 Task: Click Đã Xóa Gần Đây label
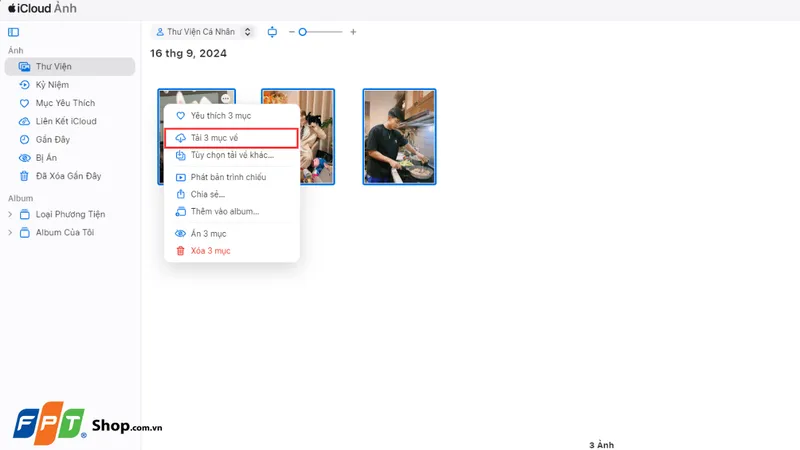(68, 176)
